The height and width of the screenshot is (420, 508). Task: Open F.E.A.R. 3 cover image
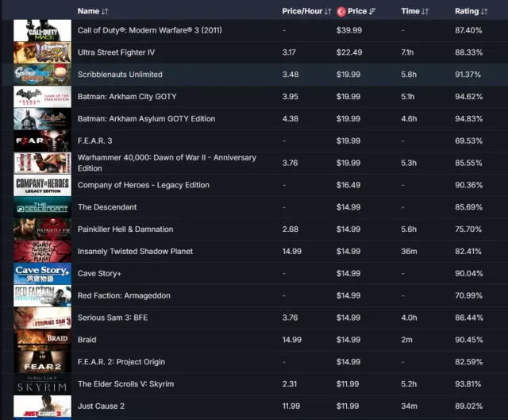click(42, 141)
